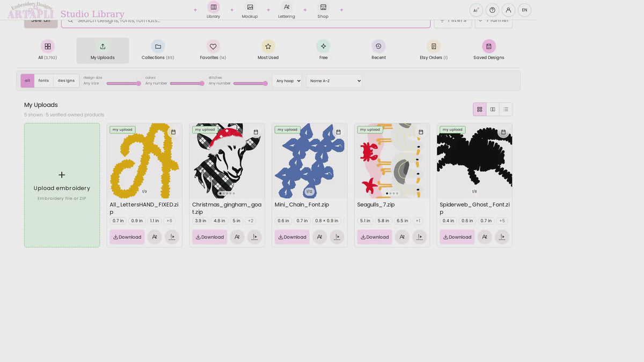Open the user account icon
The height and width of the screenshot is (362, 644).
508,10
